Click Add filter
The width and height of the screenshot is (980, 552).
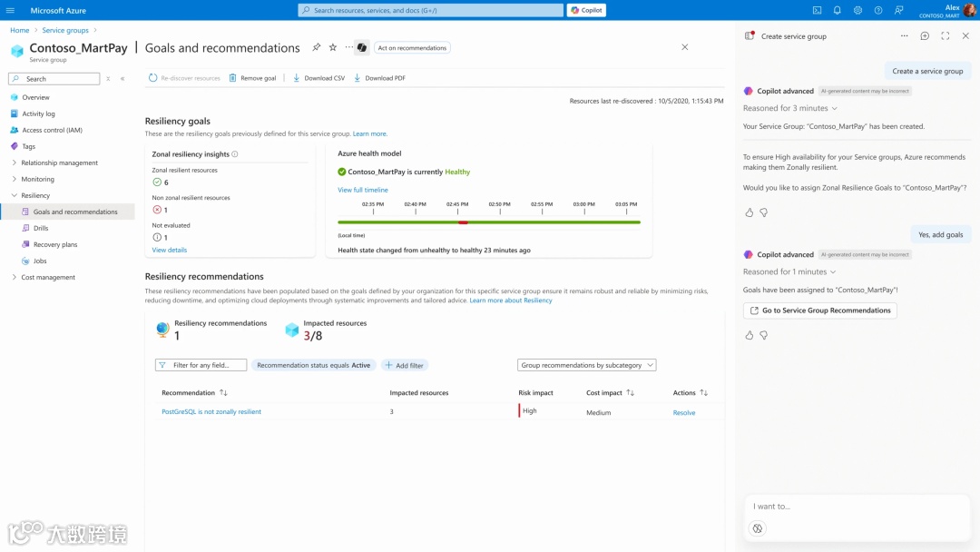(x=405, y=365)
